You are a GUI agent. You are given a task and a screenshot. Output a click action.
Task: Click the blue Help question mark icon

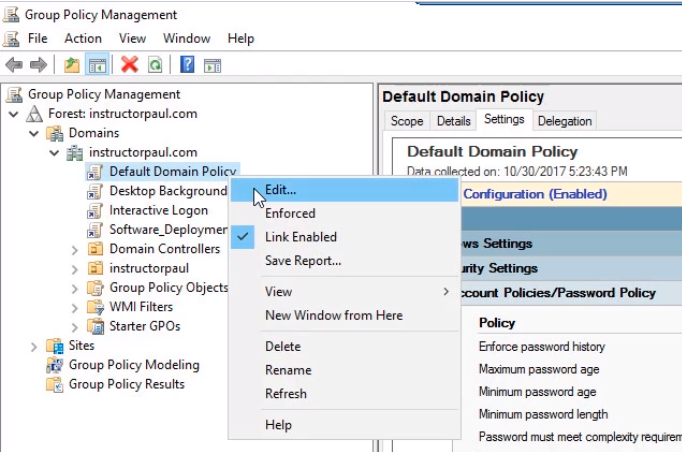pos(187,65)
